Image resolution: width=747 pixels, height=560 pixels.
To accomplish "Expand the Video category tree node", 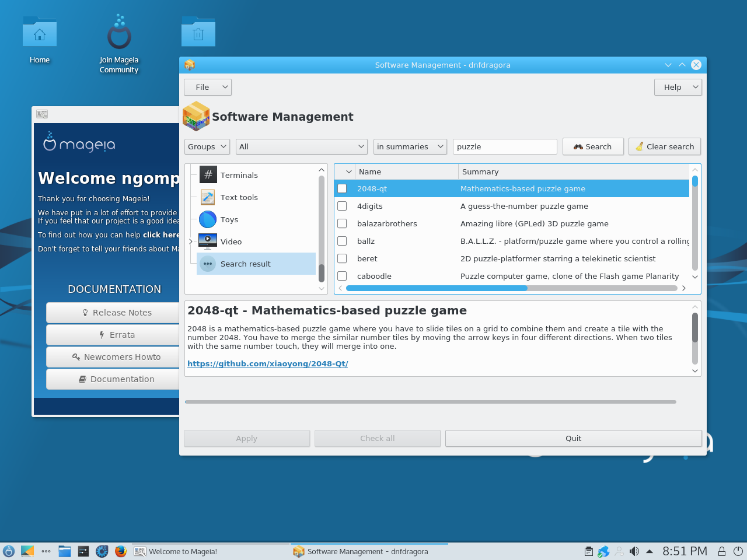I will [191, 242].
